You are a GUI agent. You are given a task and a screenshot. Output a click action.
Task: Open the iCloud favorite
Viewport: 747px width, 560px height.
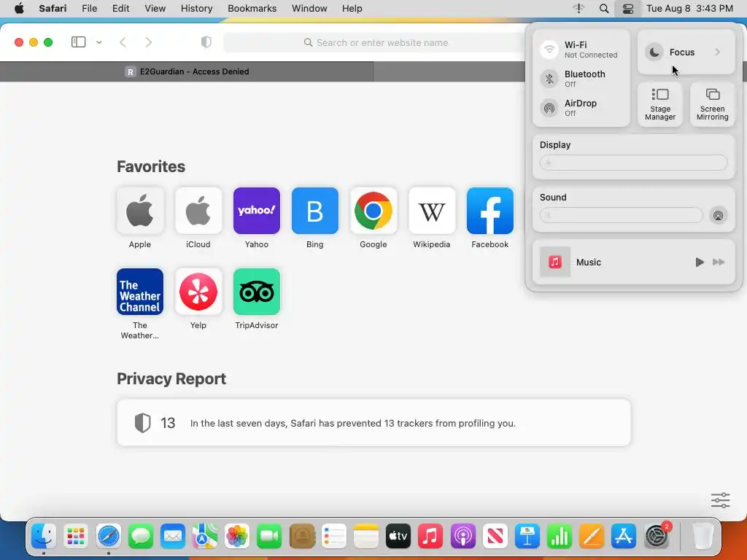[x=198, y=211]
